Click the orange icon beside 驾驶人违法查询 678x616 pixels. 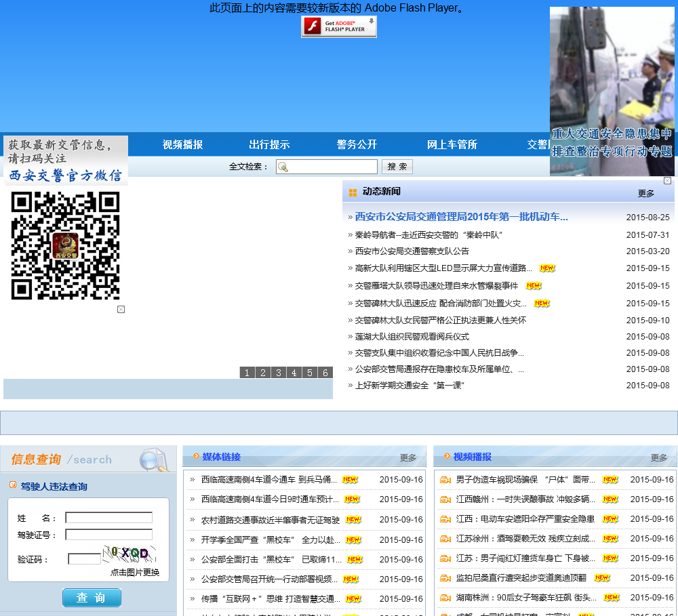(x=13, y=485)
